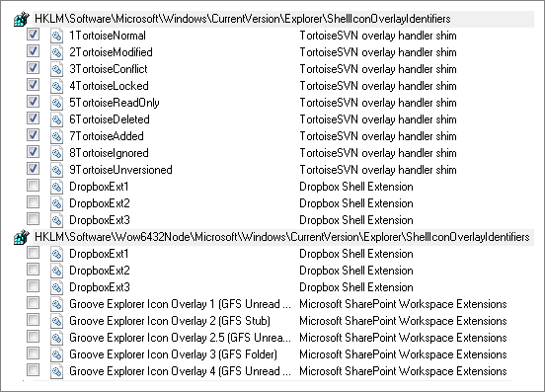Viewport: 545px width, 392px height.
Task: Click the registry icon beside Wow6432Node path
Action: [21, 237]
